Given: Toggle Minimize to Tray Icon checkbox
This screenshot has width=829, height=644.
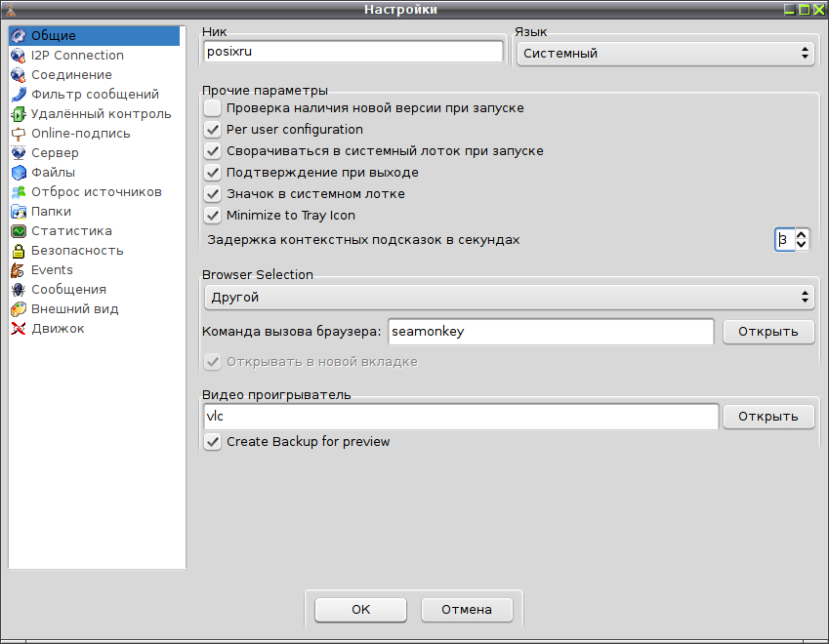Looking at the screenshot, I should click(213, 215).
